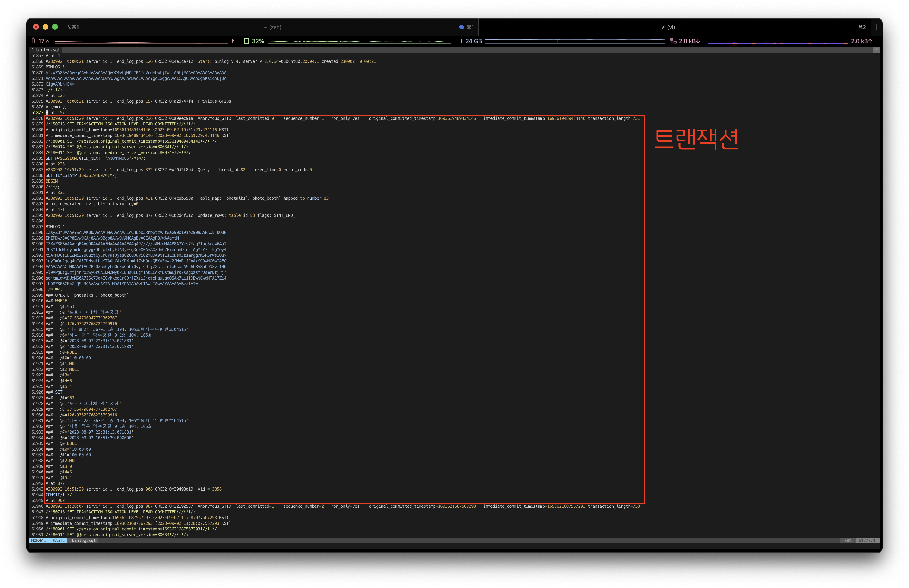Click the CPU chip icon
The image size is (909, 588).
[247, 41]
